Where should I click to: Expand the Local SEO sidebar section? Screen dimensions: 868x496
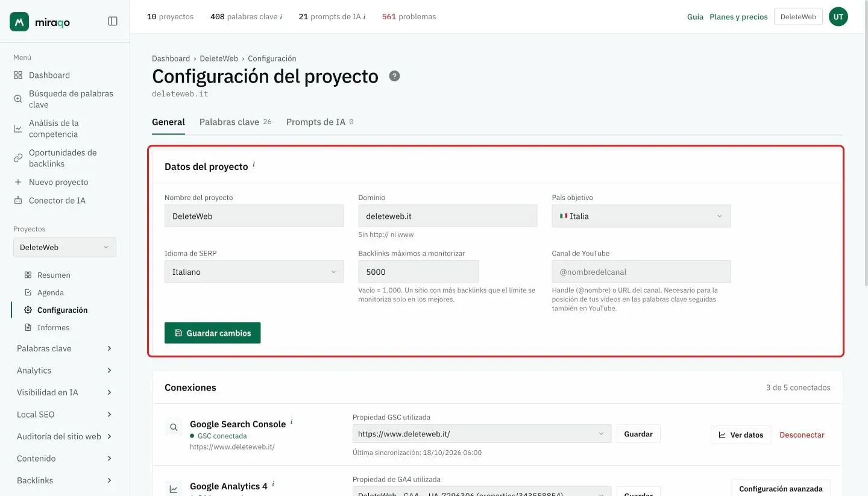(64, 415)
